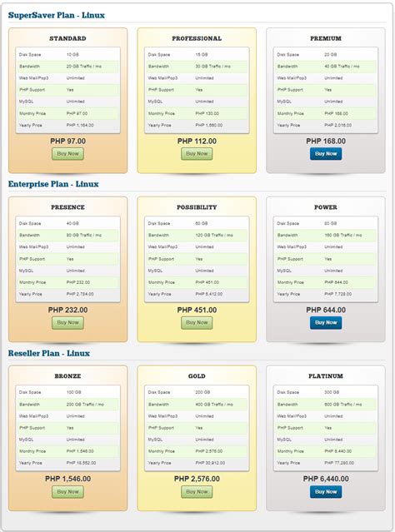This screenshot has height=532, width=395.
Task: Click the blue Buy Now for Platinum
Action: tap(326, 492)
